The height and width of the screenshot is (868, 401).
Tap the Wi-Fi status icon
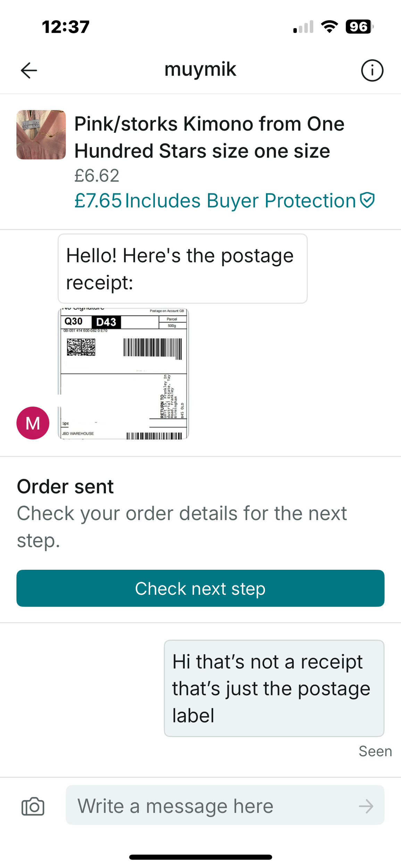[x=329, y=27]
